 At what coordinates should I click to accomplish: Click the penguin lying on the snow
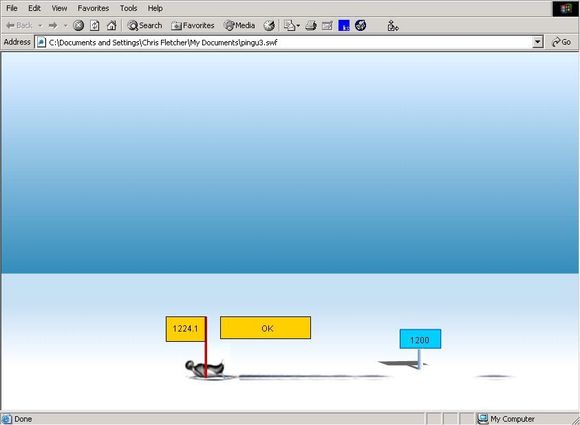click(205, 368)
